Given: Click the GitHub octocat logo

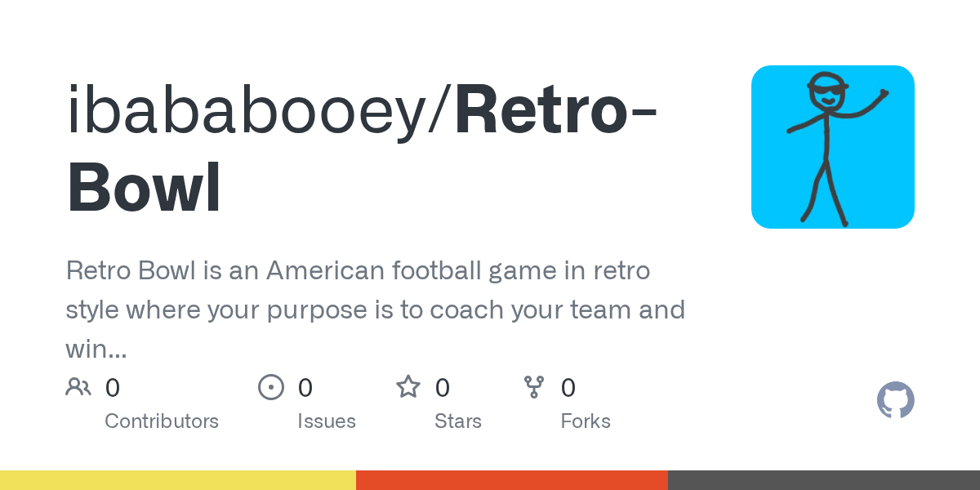Looking at the screenshot, I should click(896, 400).
